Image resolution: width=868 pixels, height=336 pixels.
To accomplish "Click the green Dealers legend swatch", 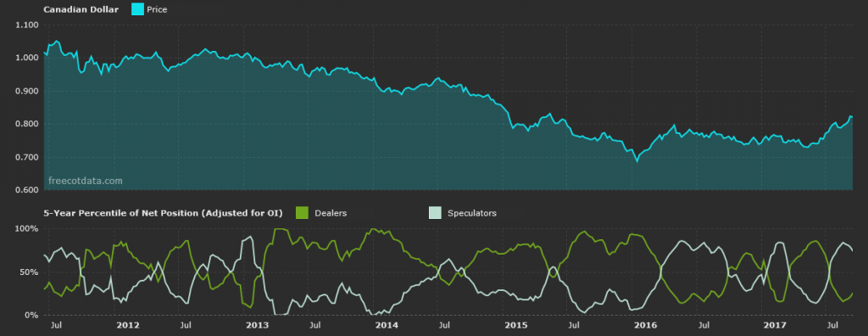I will point(303,212).
